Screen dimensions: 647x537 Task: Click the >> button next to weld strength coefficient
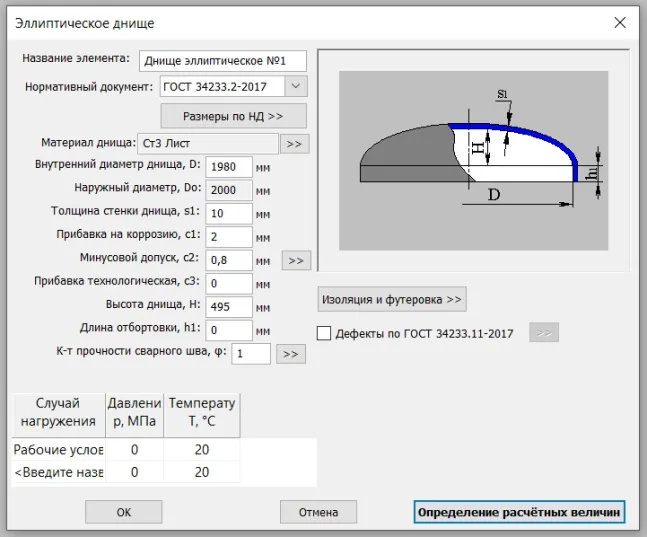pos(290,354)
